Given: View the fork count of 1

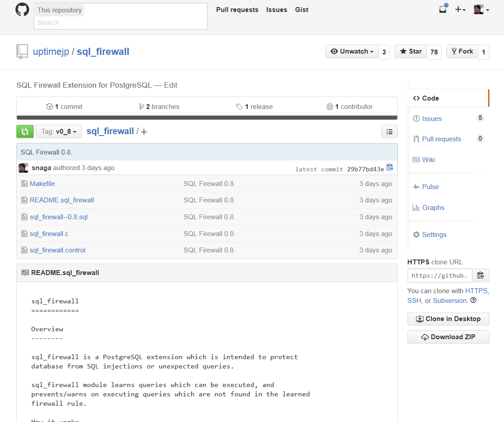Looking at the screenshot, I should click(x=484, y=52).
